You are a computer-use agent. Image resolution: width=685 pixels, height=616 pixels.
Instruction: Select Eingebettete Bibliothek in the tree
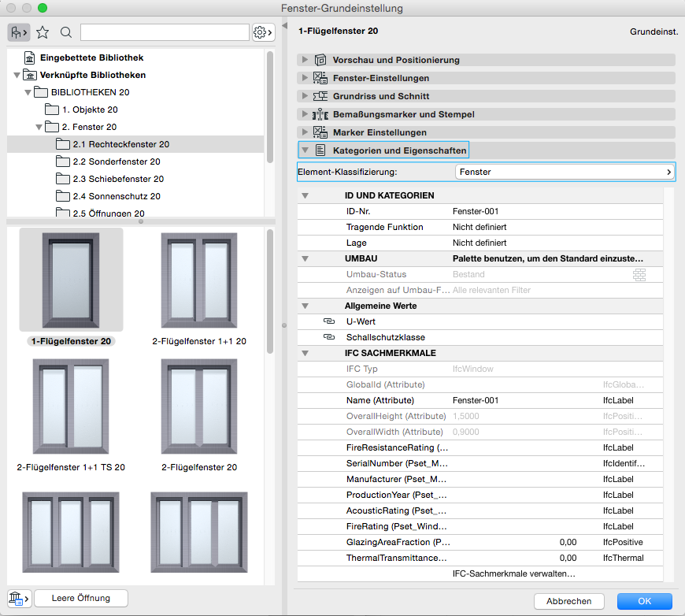tap(91, 58)
